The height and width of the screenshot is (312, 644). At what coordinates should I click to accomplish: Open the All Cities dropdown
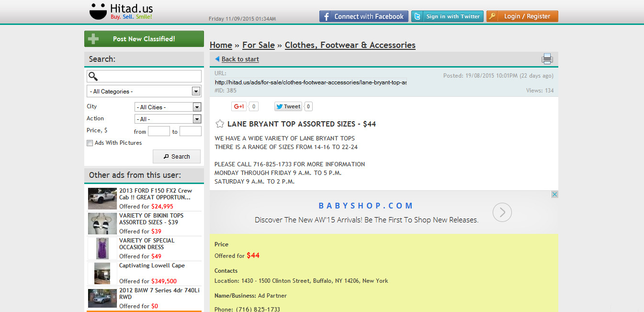pyautogui.click(x=168, y=107)
